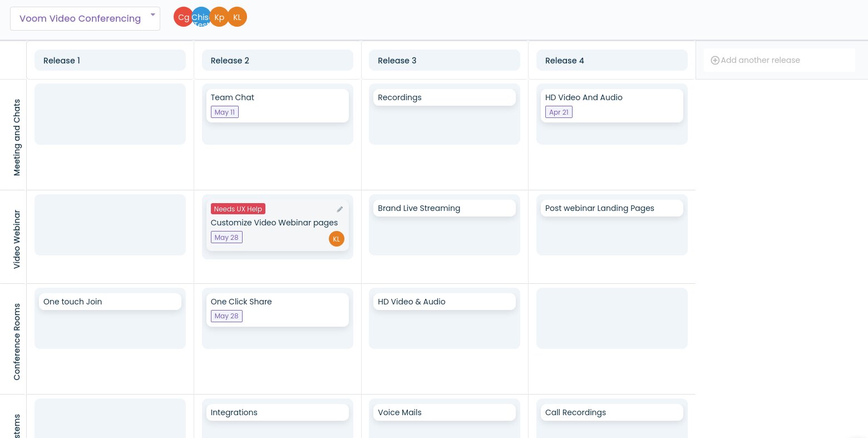The image size is (868, 438).
Task: Select the Release 1 column header
Action: pos(110,61)
